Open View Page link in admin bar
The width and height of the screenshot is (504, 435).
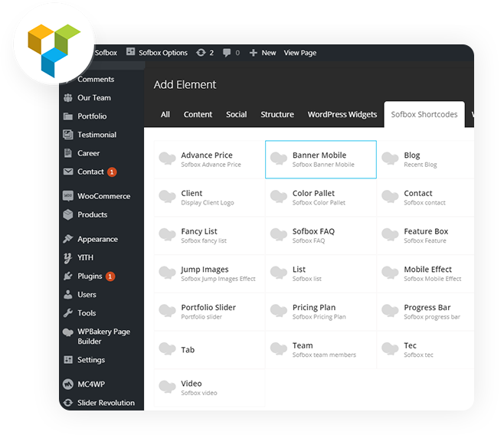[300, 53]
